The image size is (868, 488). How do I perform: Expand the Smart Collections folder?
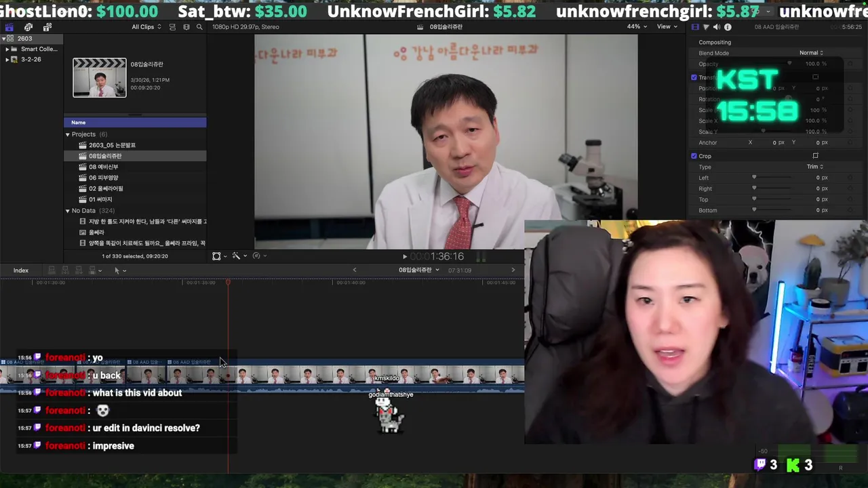(x=7, y=49)
